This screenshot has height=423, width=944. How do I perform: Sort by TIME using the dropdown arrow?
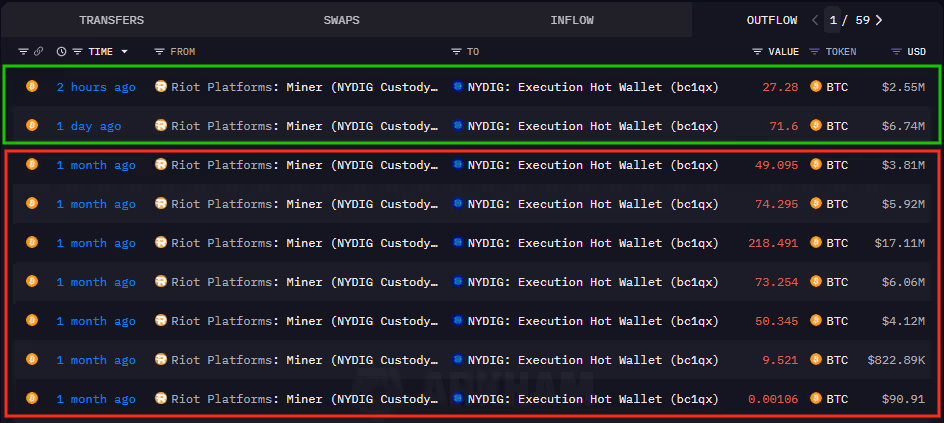pos(125,52)
